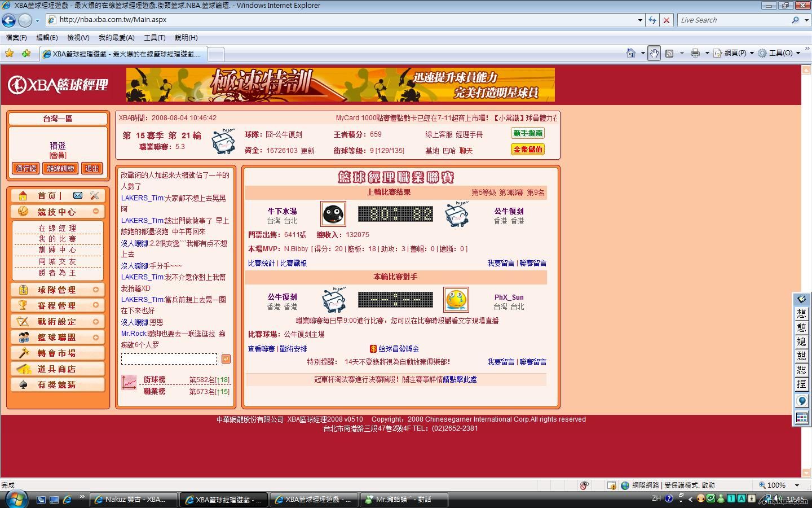
Task: Click the Home toolbar icon
Action: 631,53
